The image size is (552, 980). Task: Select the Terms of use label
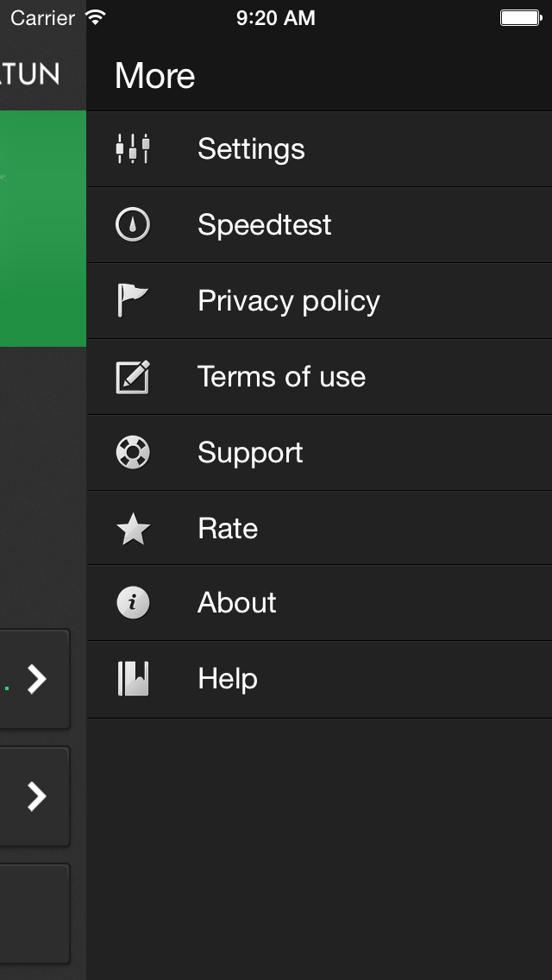[281, 377]
